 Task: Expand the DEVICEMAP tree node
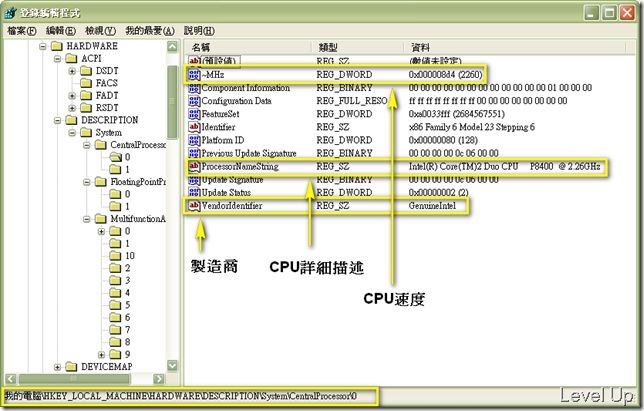point(58,367)
